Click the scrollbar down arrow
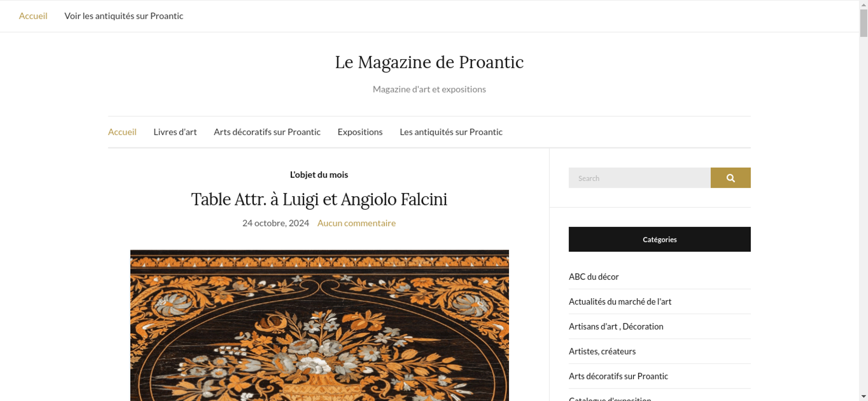 [863, 397]
